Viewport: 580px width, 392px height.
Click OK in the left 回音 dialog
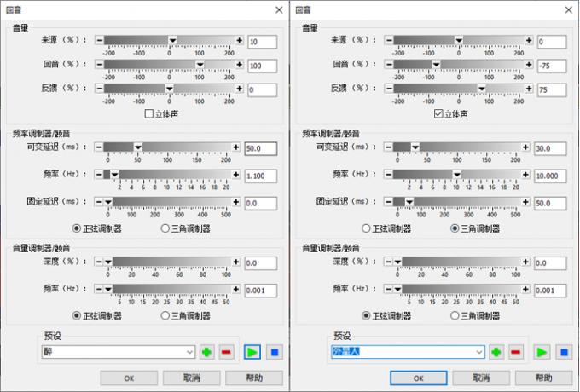click(x=129, y=378)
